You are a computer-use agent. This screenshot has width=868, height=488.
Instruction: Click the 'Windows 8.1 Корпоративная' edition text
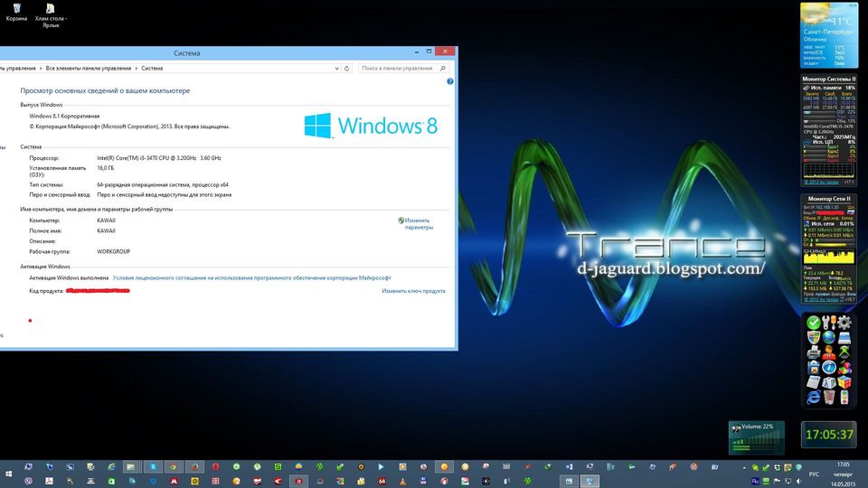[64, 117]
